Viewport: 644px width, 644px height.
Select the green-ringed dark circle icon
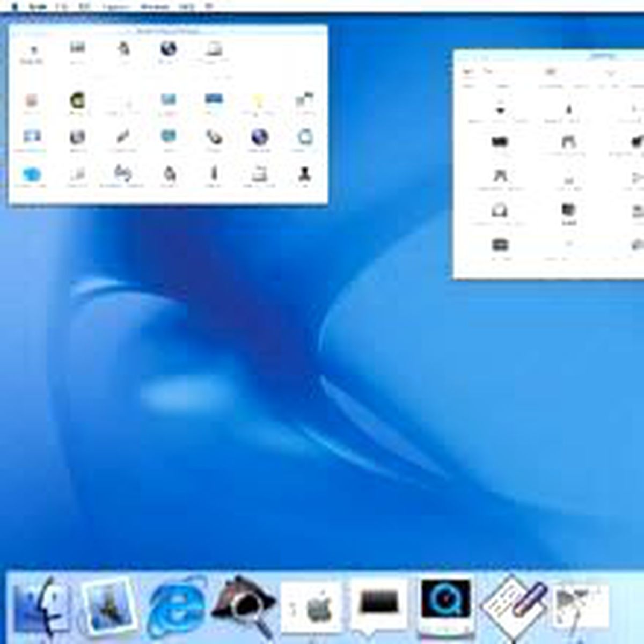pyautogui.click(x=77, y=101)
